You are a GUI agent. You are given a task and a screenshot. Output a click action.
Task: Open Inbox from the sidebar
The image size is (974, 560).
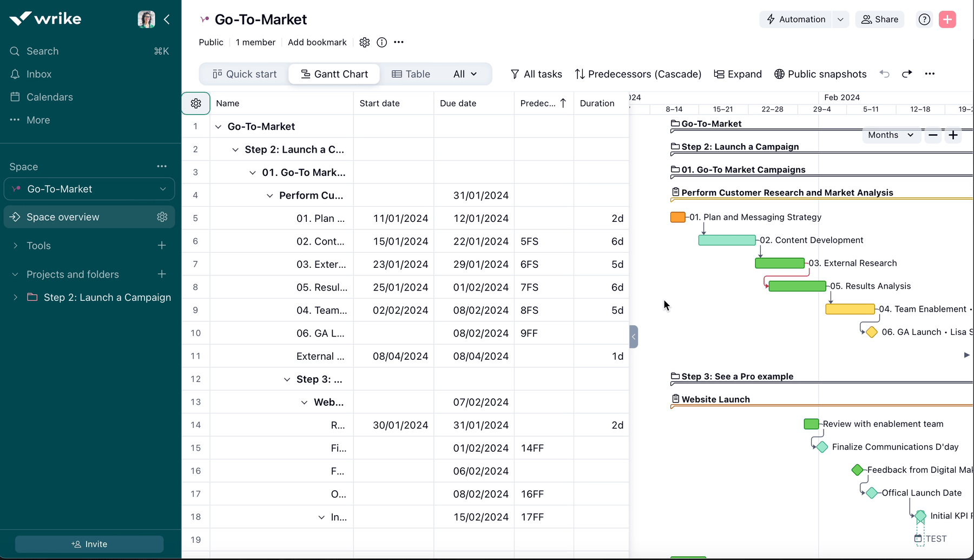click(39, 74)
